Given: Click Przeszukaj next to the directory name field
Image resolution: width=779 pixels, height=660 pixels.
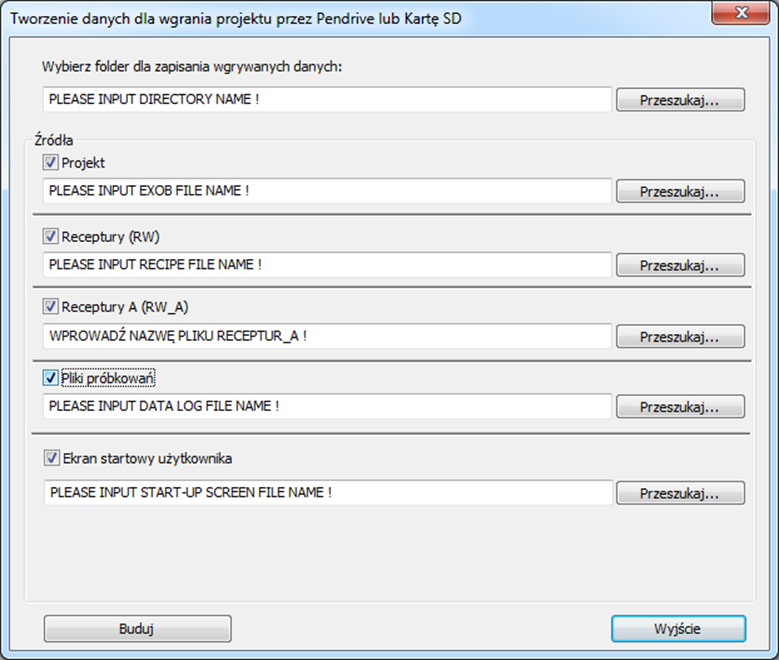Looking at the screenshot, I should click(x=680, y=100).
